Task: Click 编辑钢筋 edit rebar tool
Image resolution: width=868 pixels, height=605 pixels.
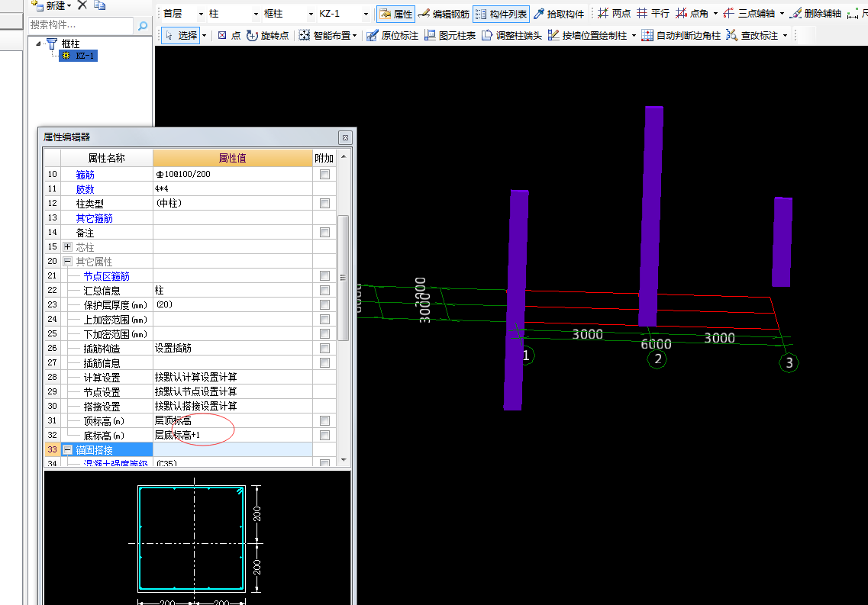Action: click(444, 14)
